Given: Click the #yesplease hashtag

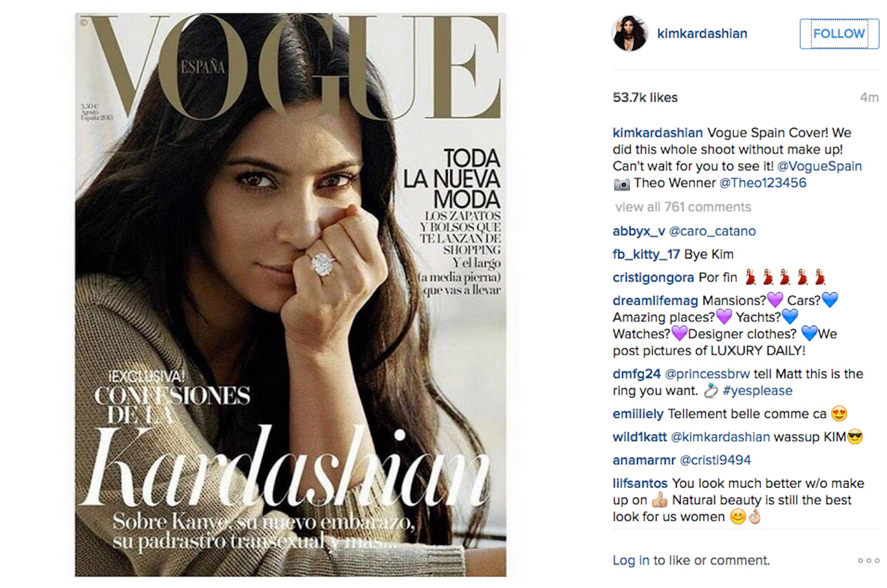Looking at the screenshot, I should pyautogui.click(x=757, y=390).
